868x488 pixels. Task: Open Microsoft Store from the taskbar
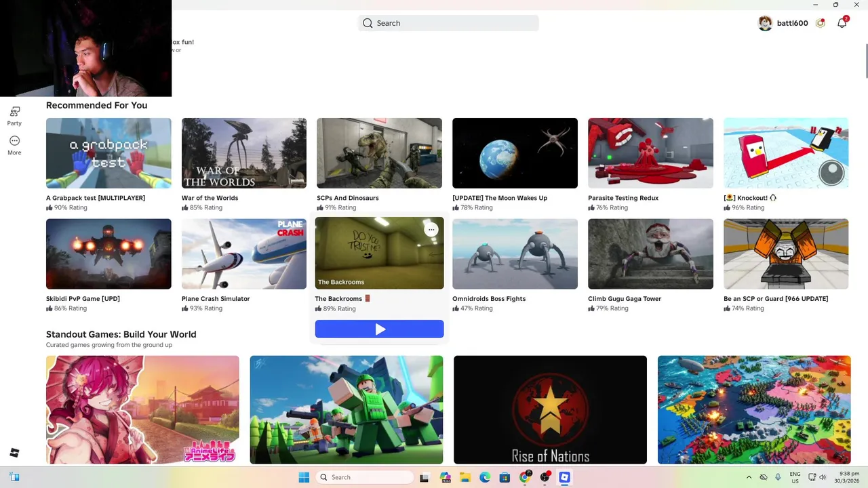505,477
